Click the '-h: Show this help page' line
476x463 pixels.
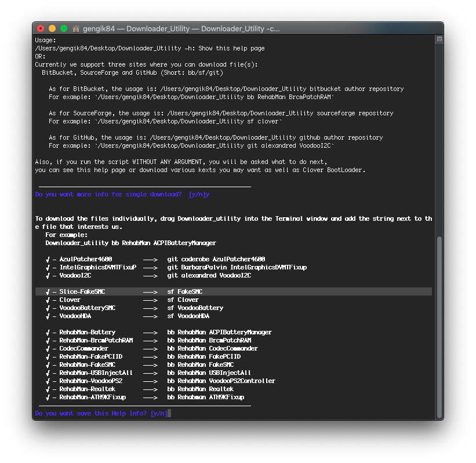150,48
